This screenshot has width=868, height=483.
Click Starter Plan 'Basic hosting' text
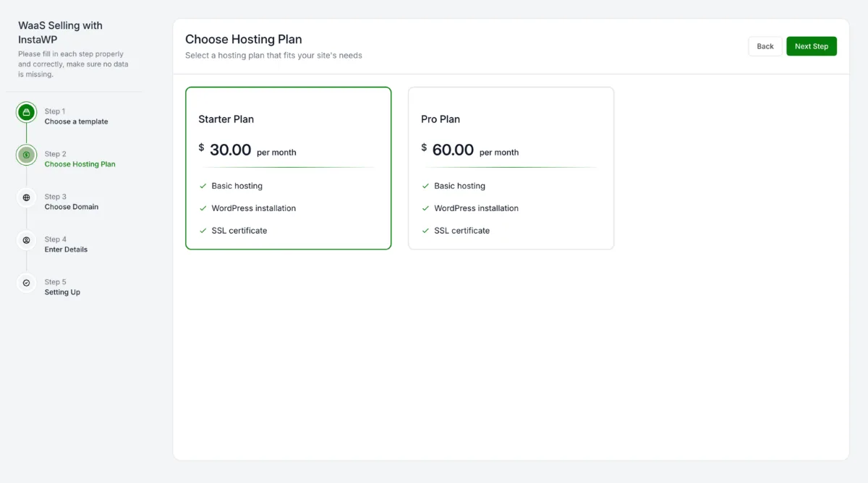[x=237, y=186]
